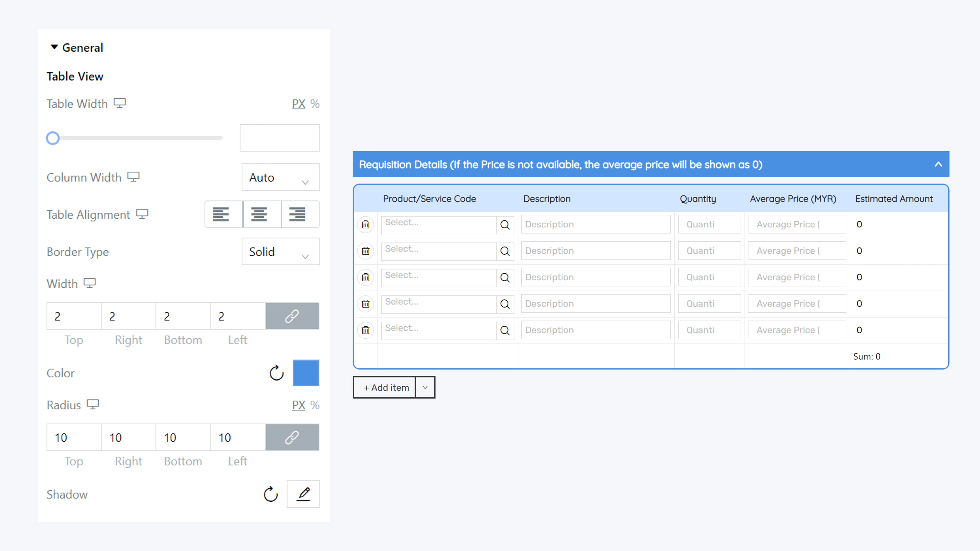Open the Border Type Solid dropdown

click(281, 251)
